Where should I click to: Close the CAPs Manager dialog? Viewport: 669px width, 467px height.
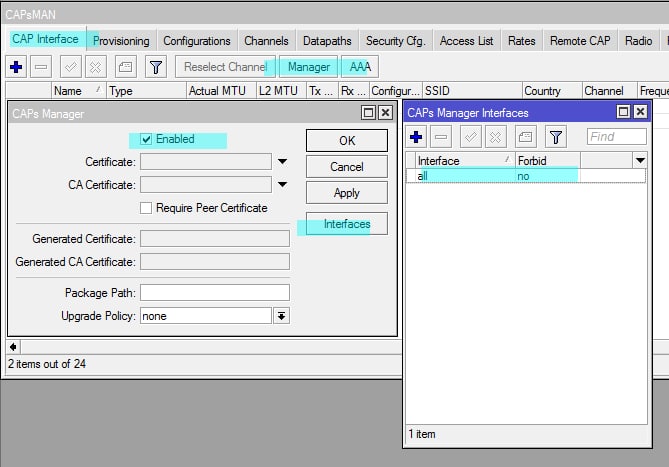[385, 113]
